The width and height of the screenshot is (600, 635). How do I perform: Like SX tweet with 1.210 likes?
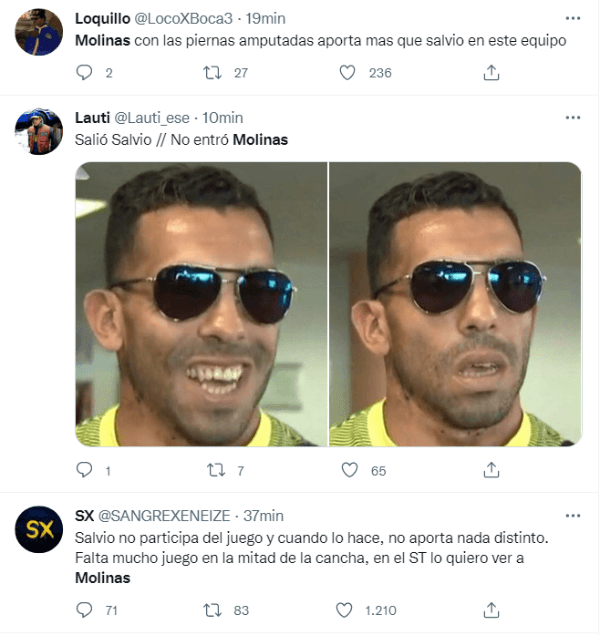(x=344, y=610)
